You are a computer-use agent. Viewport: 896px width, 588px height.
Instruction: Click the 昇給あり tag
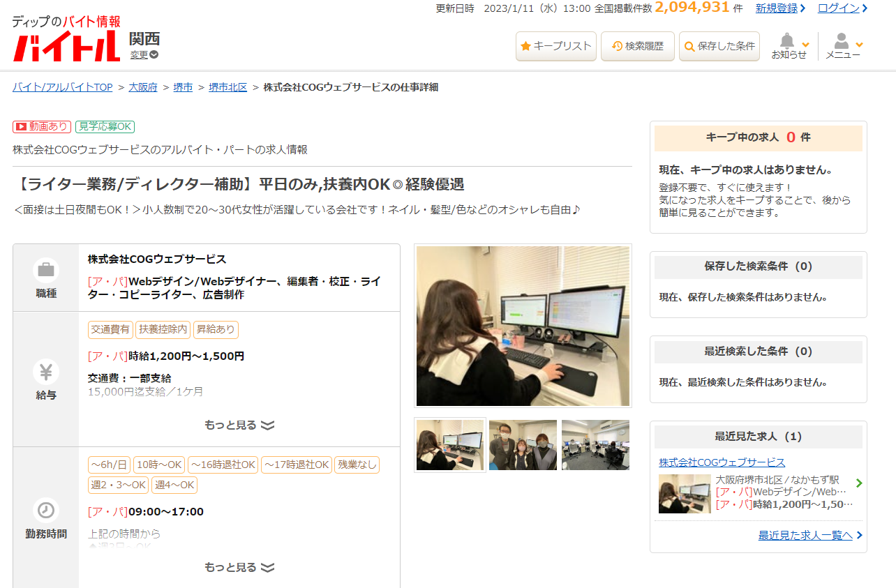[216, 329]
